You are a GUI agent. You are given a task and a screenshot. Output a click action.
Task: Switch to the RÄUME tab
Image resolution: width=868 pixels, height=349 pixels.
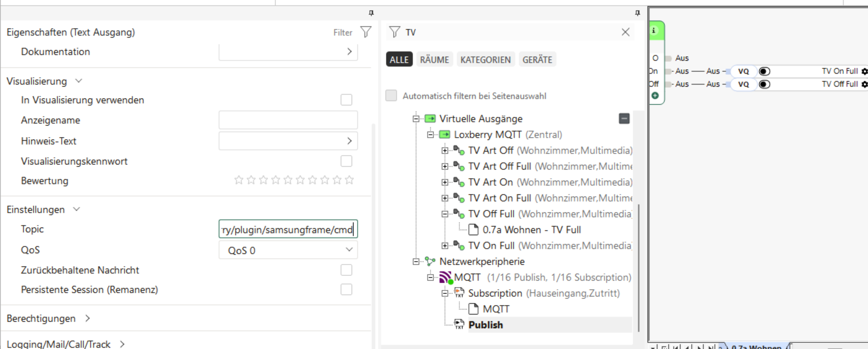pos(434,60)
